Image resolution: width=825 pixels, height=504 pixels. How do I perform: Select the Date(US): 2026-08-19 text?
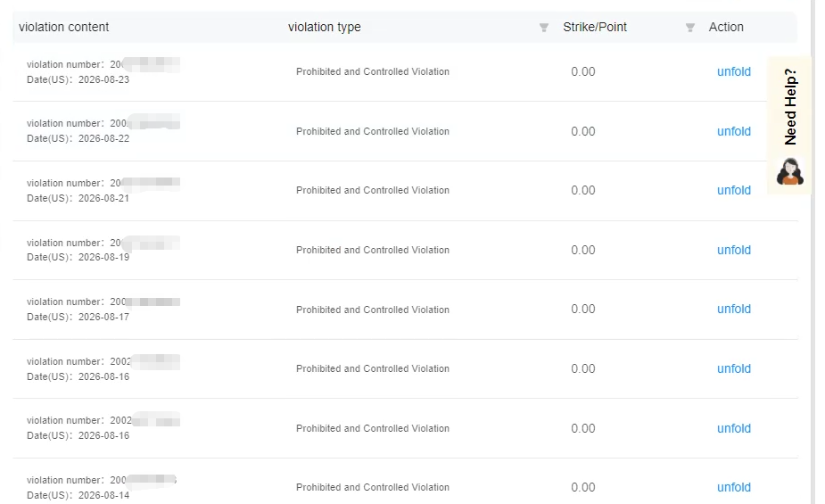point(78,257)
